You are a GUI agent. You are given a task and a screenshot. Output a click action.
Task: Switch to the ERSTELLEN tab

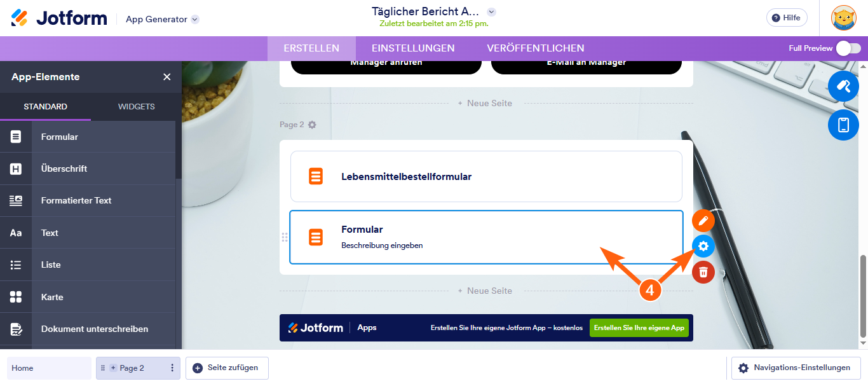311,48
